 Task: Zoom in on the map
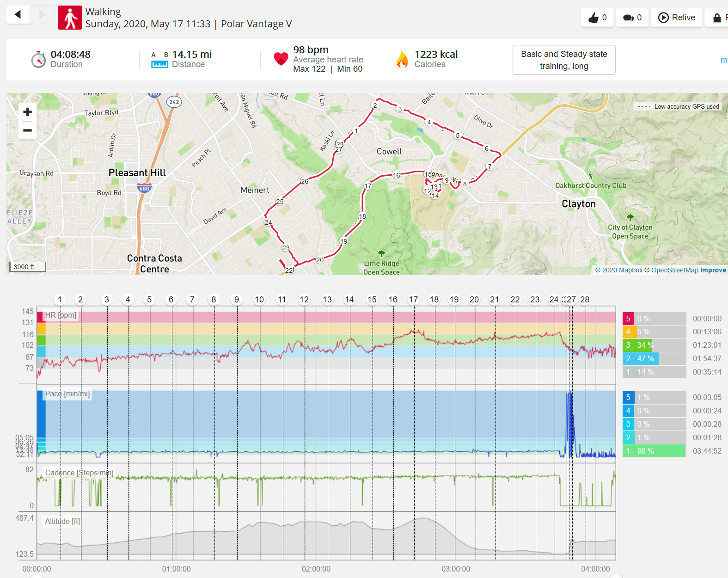pos(27,112)
